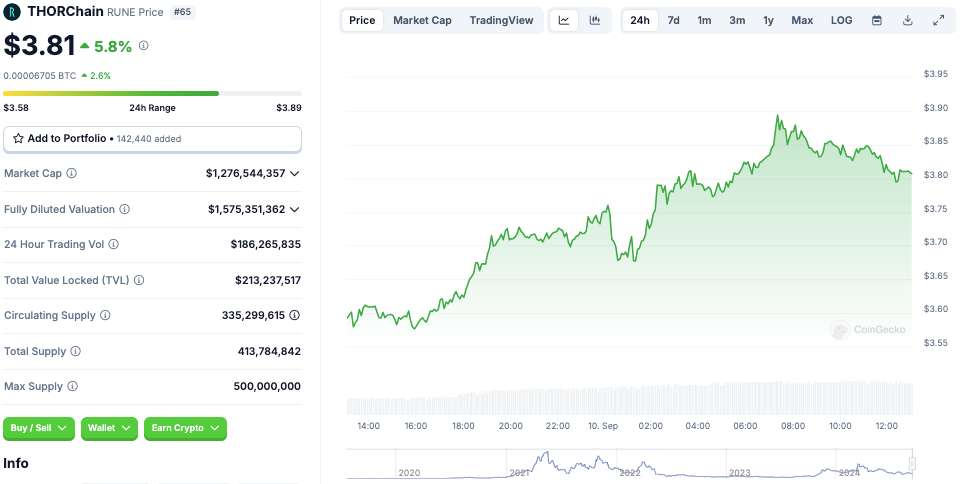The height and width of the screenshot is (484, 962).
Task: Select the 1y time range
Action: coord(768,20)
